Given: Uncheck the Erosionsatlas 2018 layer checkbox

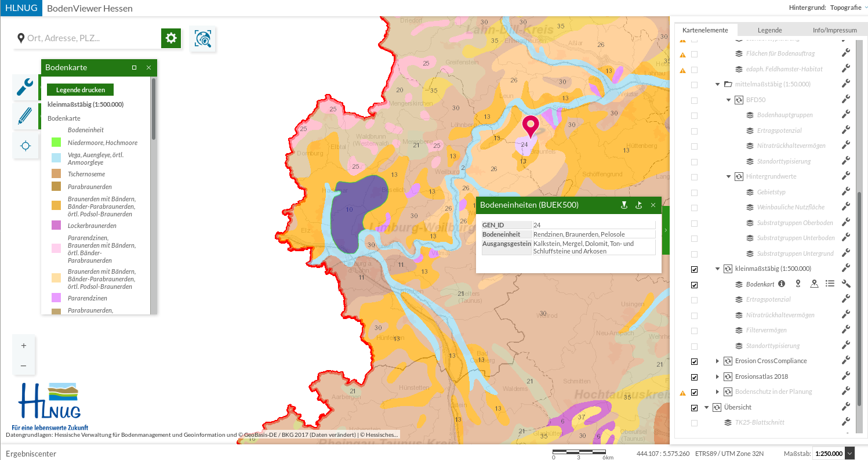Looking at the screenshot, I should [x=694, y=377].
